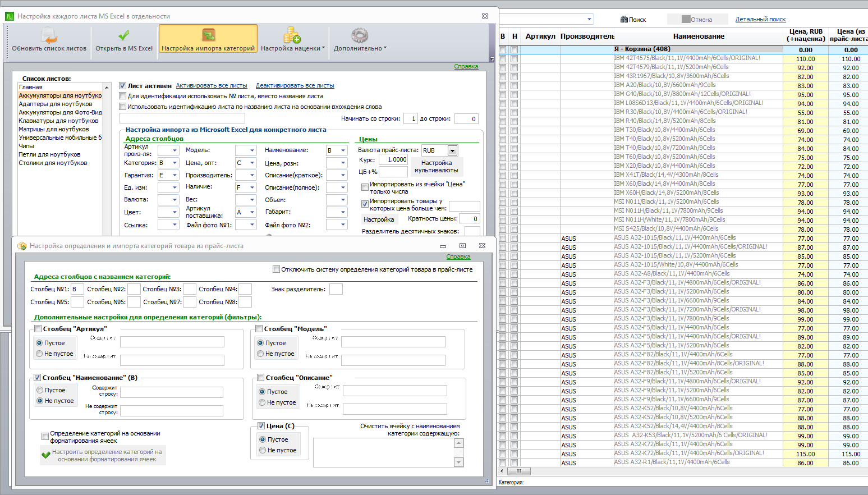
Task: Open the Валюта прайс-листа currency dropdown
Action: coord(452,150)
